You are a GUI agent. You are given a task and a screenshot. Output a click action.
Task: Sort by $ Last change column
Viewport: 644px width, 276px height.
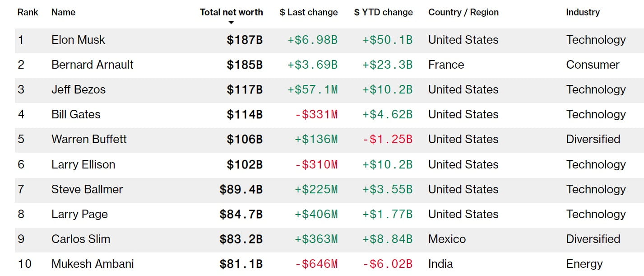tap(308, 12)
